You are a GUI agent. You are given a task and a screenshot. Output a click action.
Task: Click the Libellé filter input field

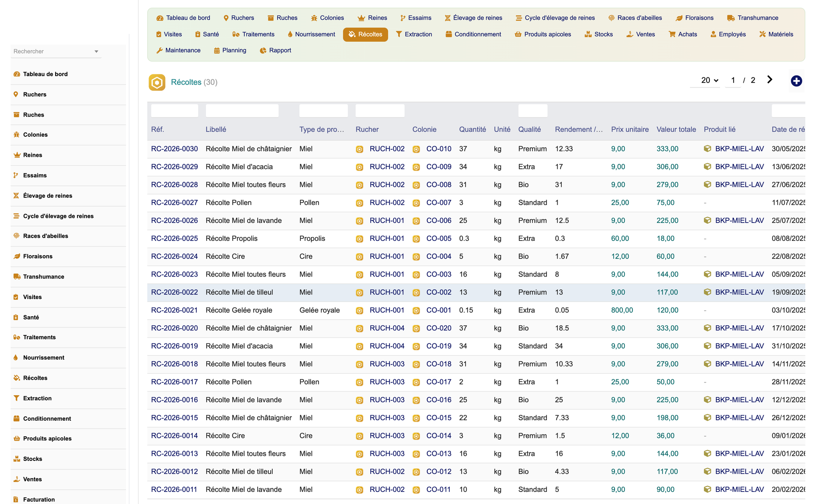(242, 111)
